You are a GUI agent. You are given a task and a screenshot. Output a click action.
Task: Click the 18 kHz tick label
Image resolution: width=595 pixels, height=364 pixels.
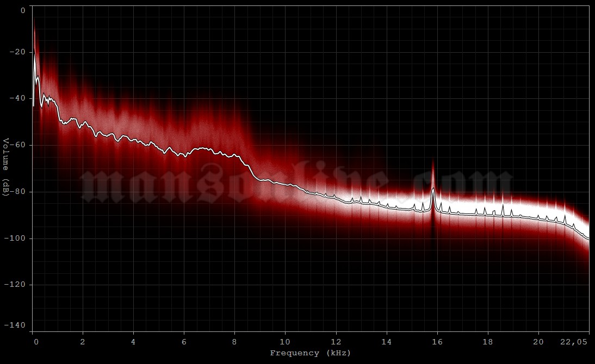pos(488,342)
